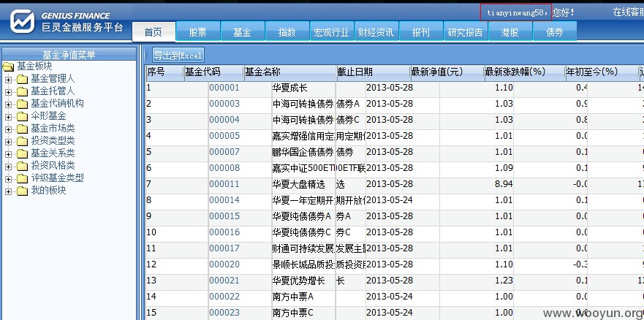Sort by the 基金代码 column header
The image size is (644, 320).
pyautogui.click(x=214, y=72)
